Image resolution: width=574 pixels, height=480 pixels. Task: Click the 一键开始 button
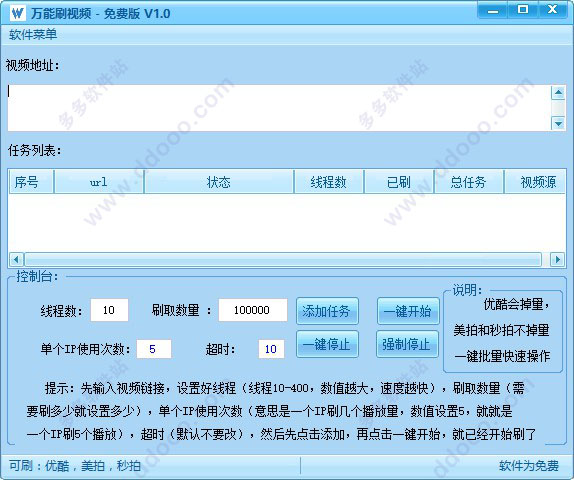pyautogui.click(x=408, y=311)
